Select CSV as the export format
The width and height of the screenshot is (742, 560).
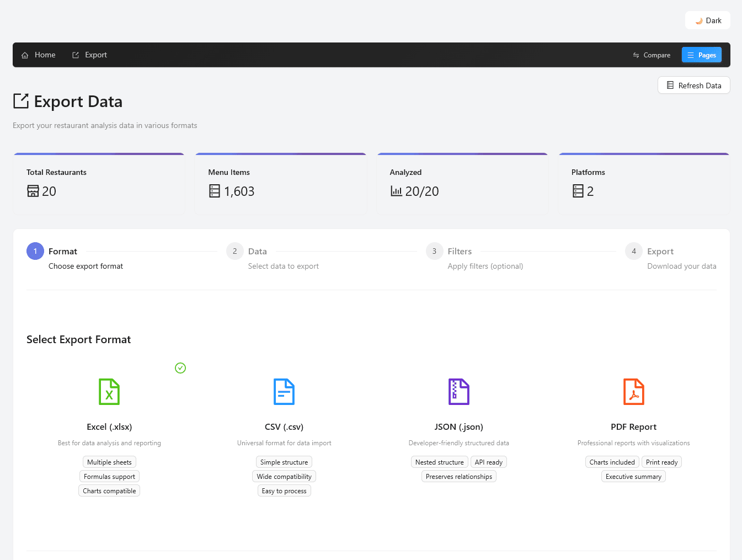click(284, 426)
